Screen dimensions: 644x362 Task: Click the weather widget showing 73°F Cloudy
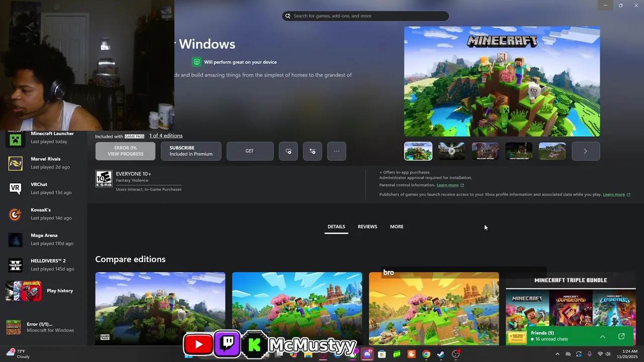pyautogui.click(x=18, y=354)
